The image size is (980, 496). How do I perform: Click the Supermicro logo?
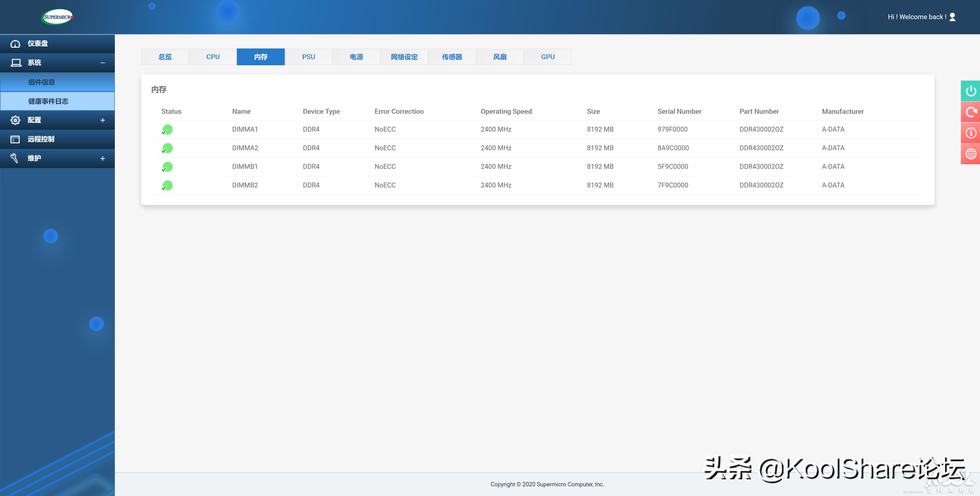[57, 17]
